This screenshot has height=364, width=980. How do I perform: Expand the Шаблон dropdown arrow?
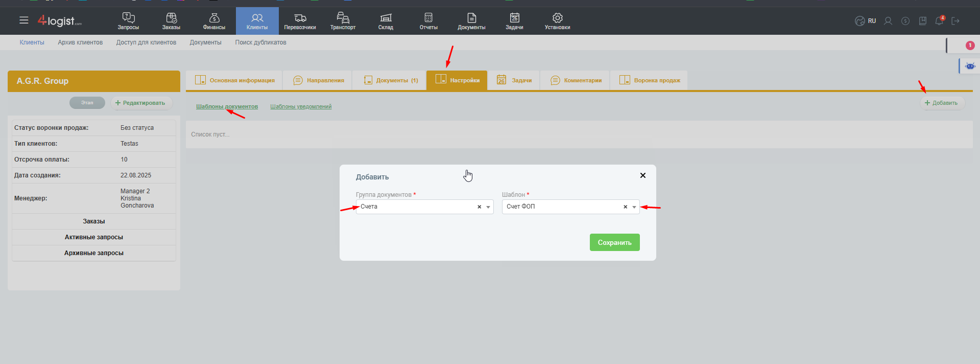pos(634,207)
